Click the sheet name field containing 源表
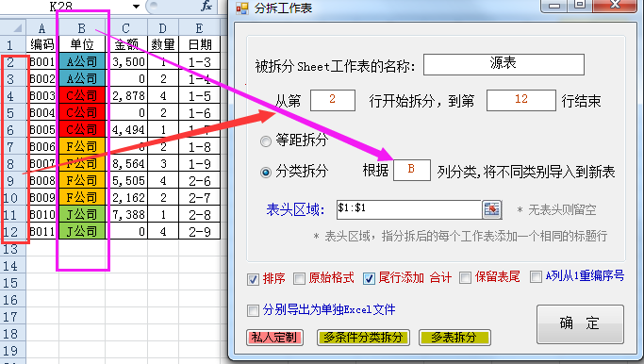644x364 pixels. [x=504, y=64]
